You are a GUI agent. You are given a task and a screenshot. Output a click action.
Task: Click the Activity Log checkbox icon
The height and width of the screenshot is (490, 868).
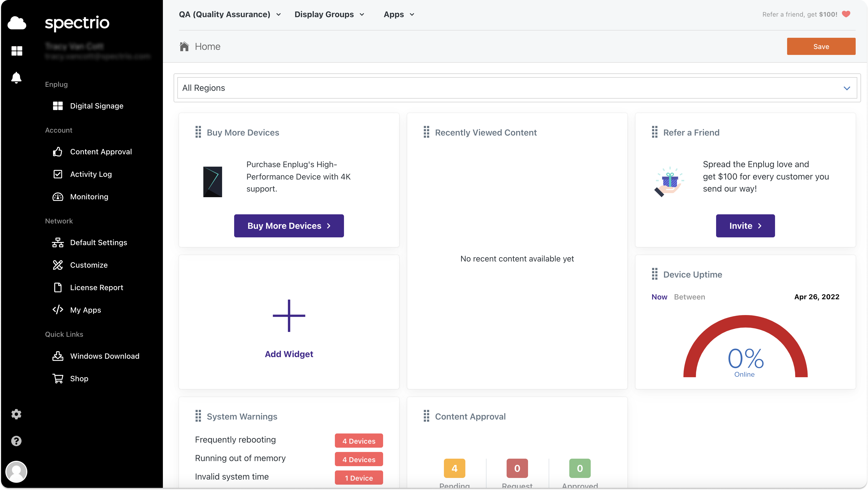click(58, 174)
